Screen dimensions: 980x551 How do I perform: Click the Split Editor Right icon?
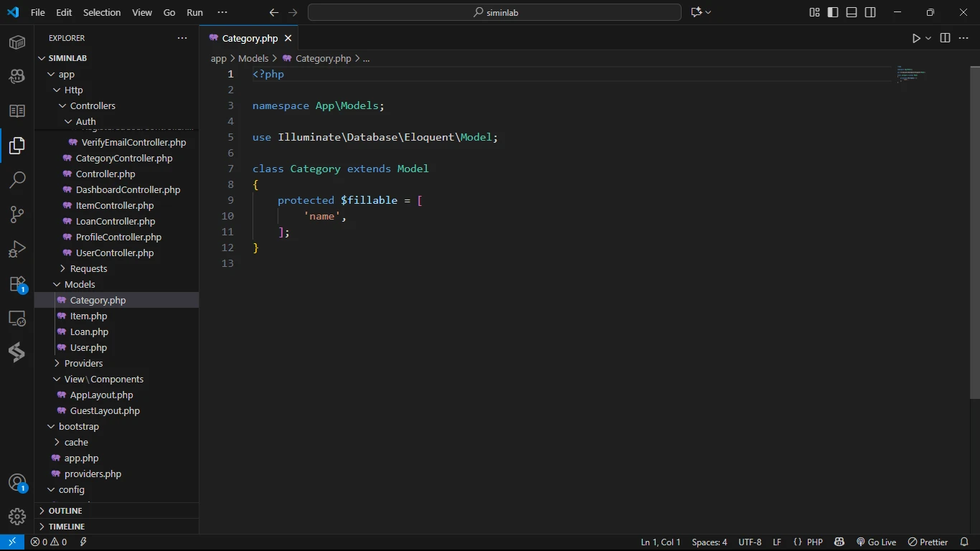click(x=945, y=38)
